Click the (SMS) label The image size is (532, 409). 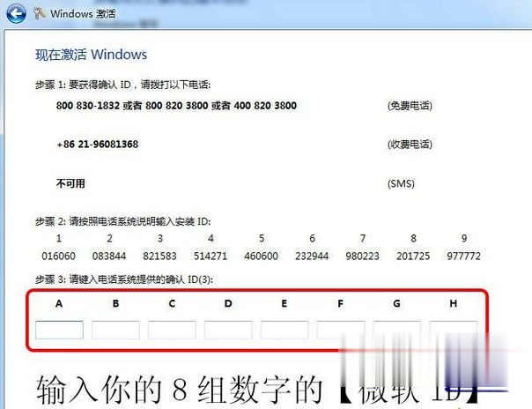[x=401, y=184]
